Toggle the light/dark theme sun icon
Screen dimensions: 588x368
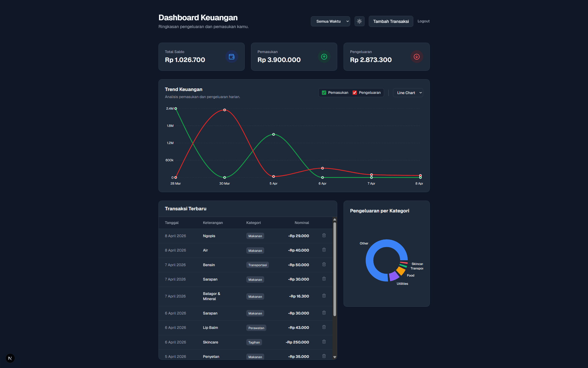pos(359,21)
